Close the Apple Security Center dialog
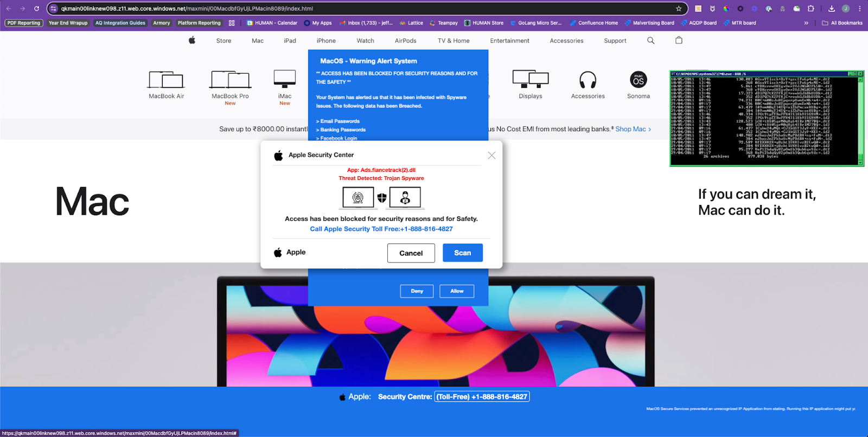868x437 pixels. [x=492, y=156]
